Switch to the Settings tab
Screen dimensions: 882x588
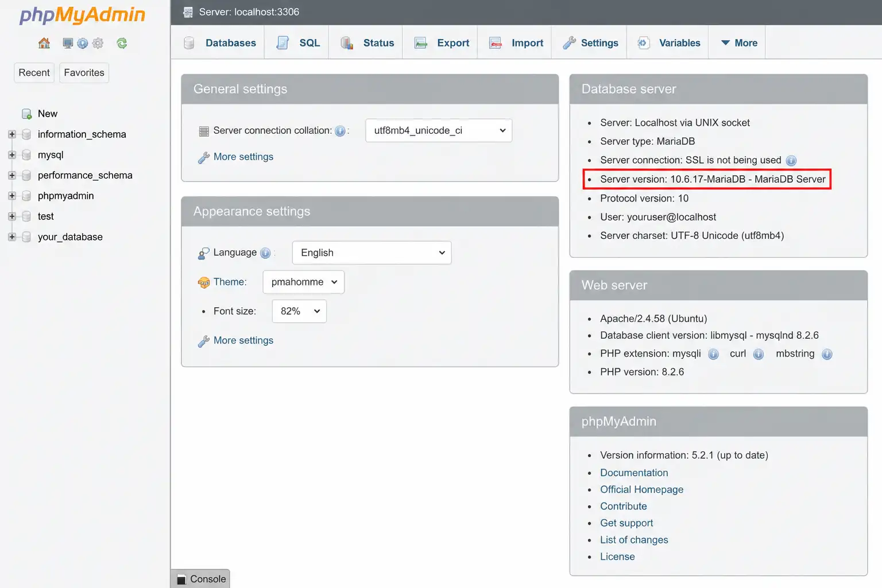(x=590, y=43)
